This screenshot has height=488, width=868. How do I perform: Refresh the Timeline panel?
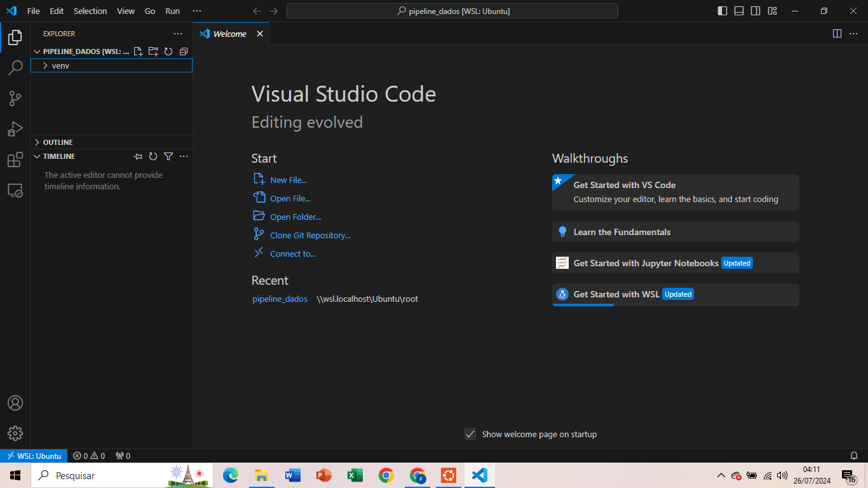click(x=153, y=156)
